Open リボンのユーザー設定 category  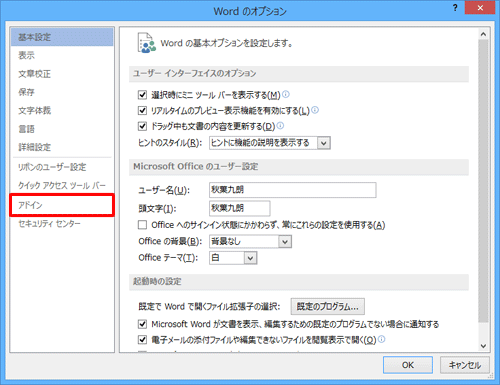click(62, 167)
